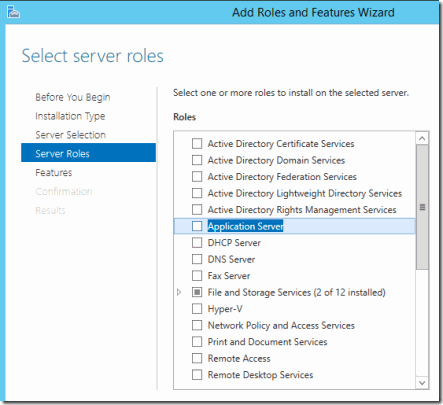Image resolution: width=443 pixels, height=405 pixels.
Task: Select Remote Desktop Services label
Action: click(x=260, y=375)
